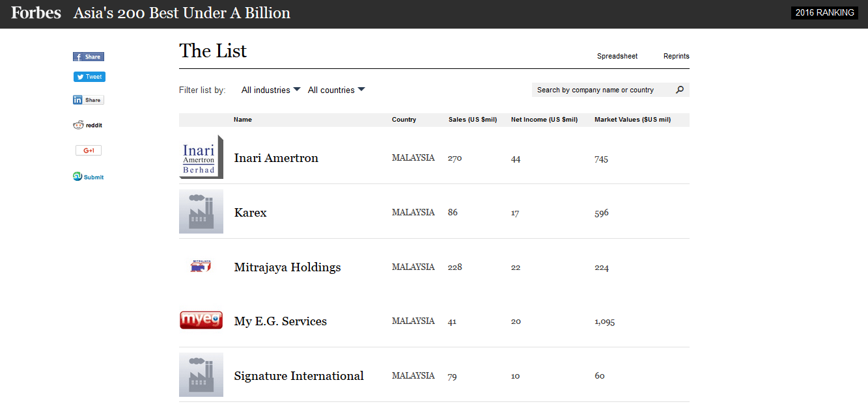Click Mitrajaya sales value 228
Image resolution: width=868 pixels, height=417 pixels.
coord(455,267)
